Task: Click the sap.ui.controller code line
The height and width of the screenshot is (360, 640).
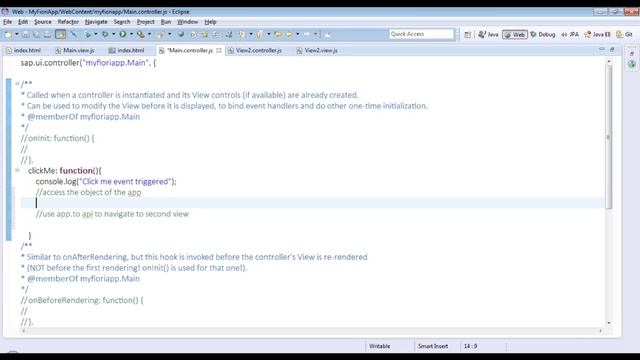Action: point(88,63)
